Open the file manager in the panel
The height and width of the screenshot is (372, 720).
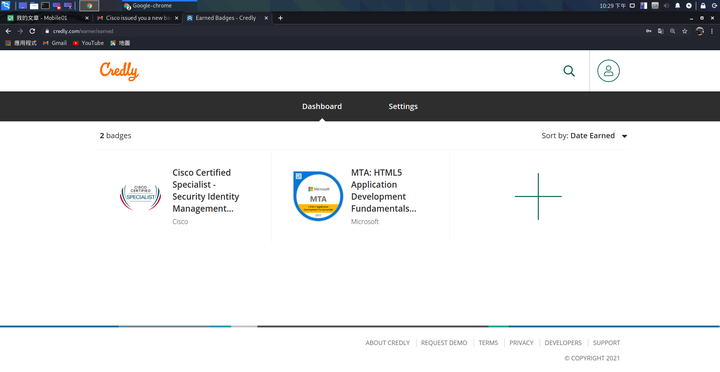click(x=34, y=6)
